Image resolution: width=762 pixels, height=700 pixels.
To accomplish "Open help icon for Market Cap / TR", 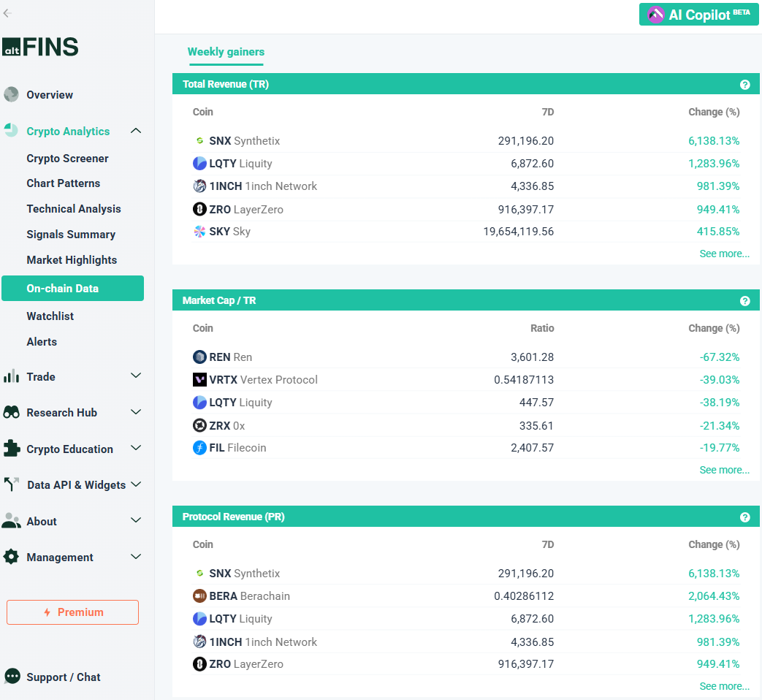I will pyautogui.click(x=744, y=301).
